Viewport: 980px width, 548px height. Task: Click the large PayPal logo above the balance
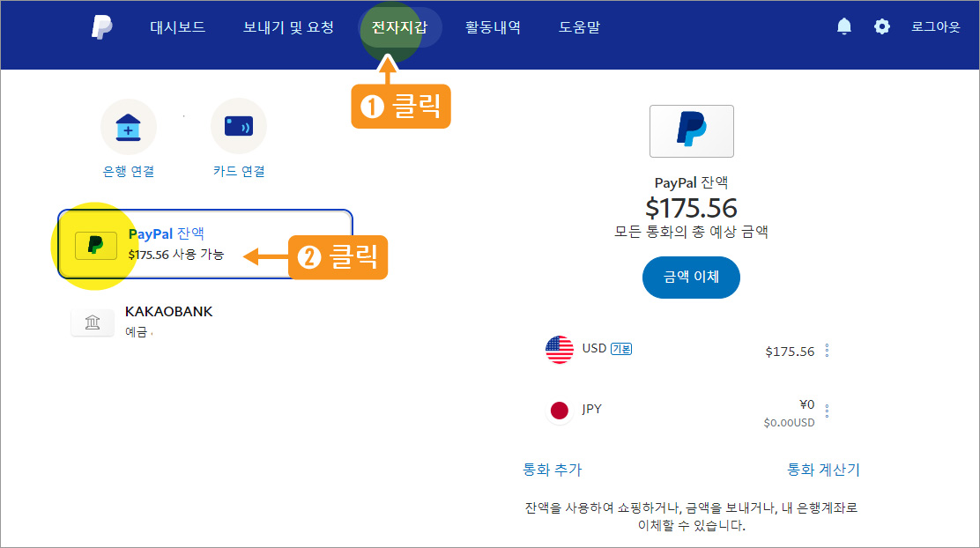pyautogui.click(x=691, y=131)
